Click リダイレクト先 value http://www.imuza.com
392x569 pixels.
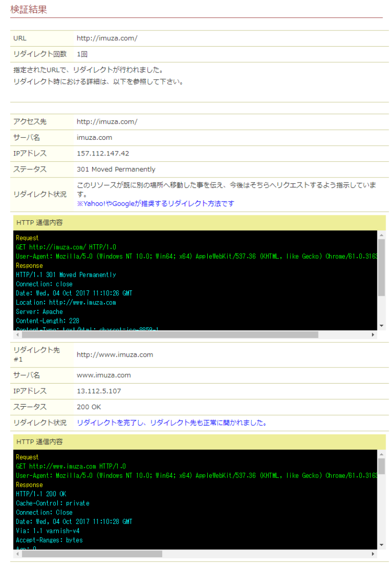tap(115, 355)
